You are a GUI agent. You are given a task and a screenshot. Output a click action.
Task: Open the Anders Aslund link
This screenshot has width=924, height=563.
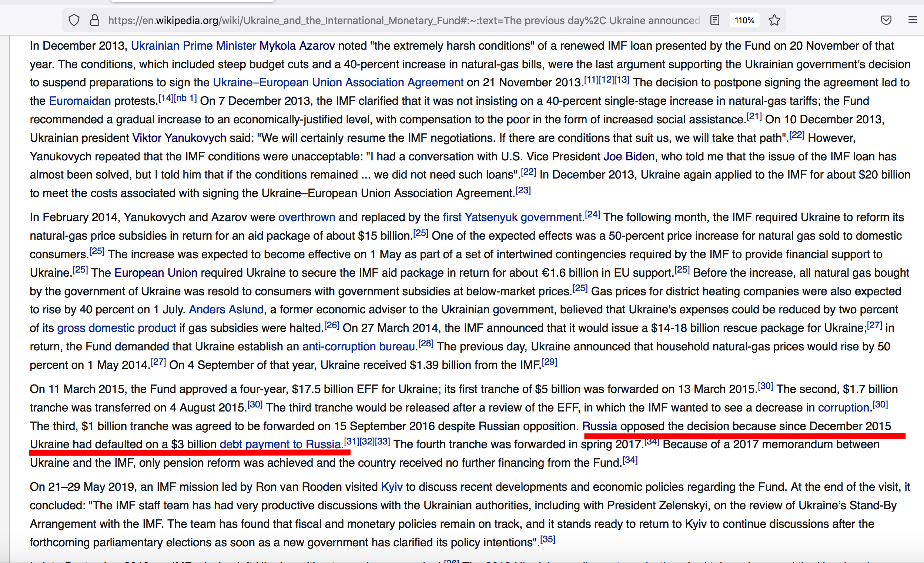click(226, 309)
